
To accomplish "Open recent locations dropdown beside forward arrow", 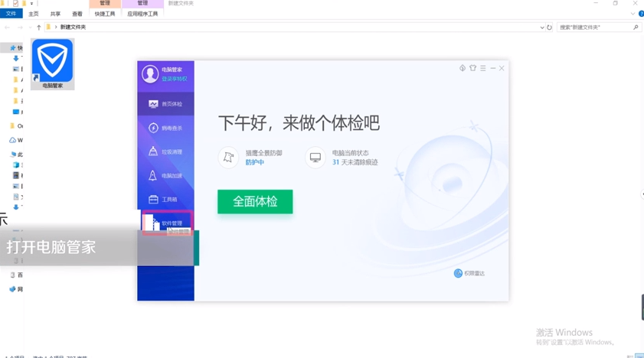I will (x=30, y=27).
